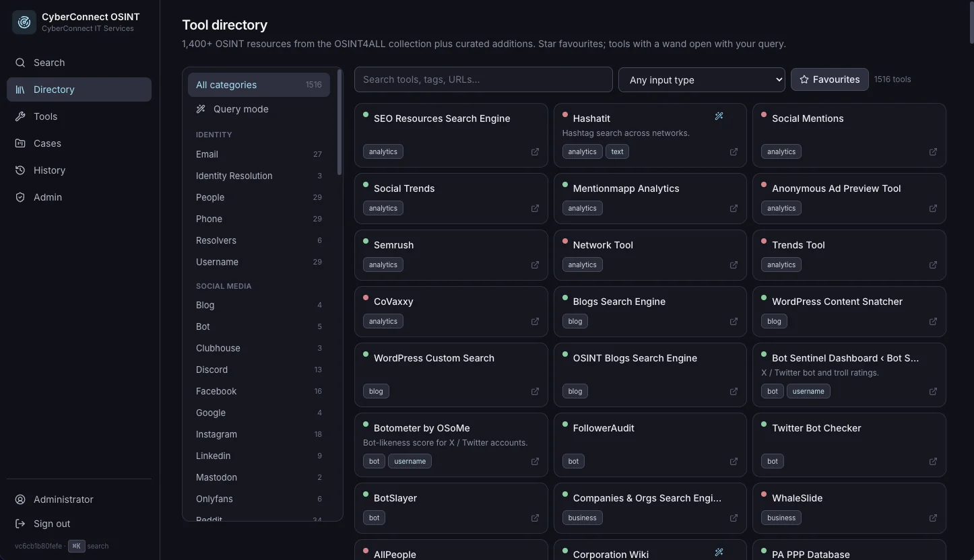Select the Username category
Viewport: 974px width, 560px height.
[x=259, y=262]
